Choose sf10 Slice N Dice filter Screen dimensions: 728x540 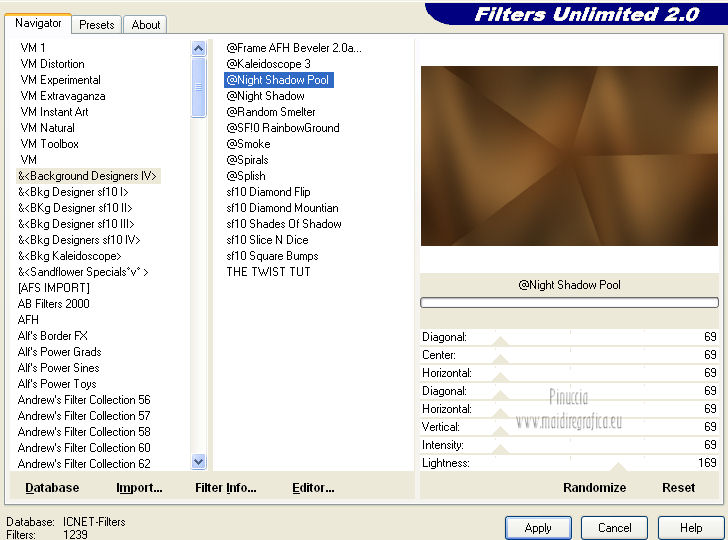pos(267,240)
